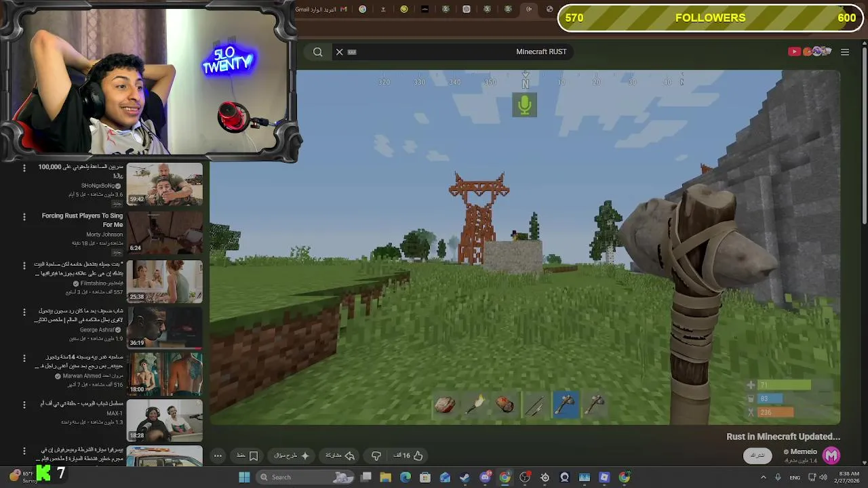Select the active YouTube browser tab
This screenshot has width=868, height=488.
(530, 9)
